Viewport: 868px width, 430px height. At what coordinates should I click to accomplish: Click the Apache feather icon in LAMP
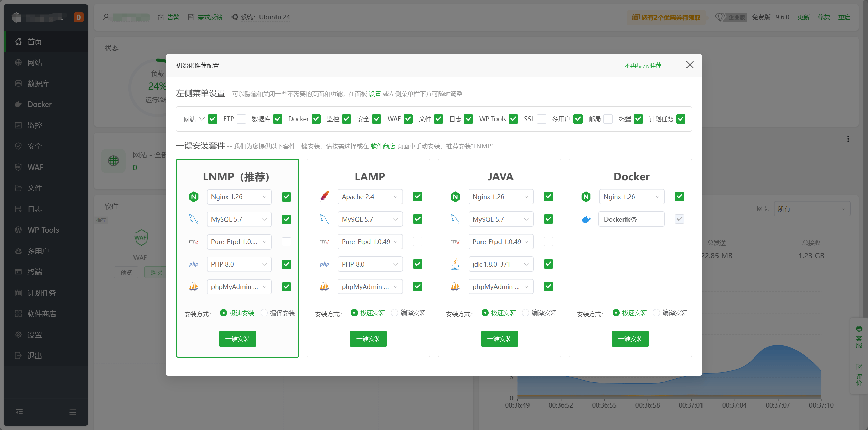click(x=324, y=196)
